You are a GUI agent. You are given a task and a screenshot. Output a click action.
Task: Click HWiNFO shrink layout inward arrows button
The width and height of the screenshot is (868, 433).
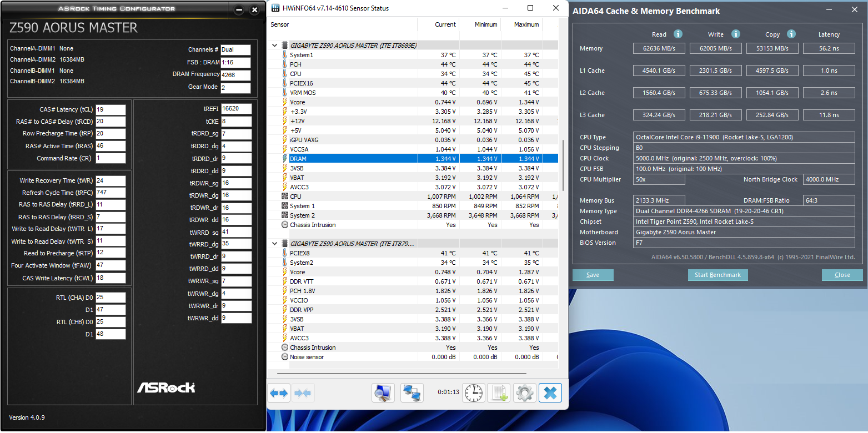[x=303, y=393]
